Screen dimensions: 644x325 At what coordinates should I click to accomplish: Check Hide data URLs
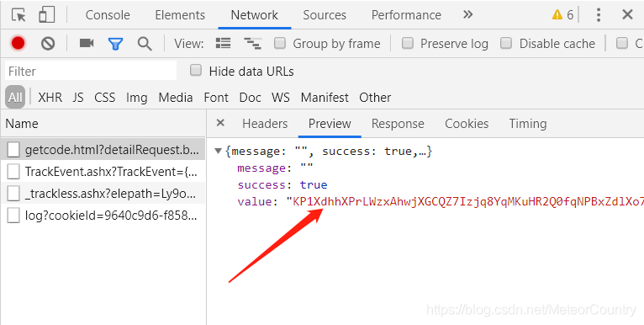coord(196,71)
